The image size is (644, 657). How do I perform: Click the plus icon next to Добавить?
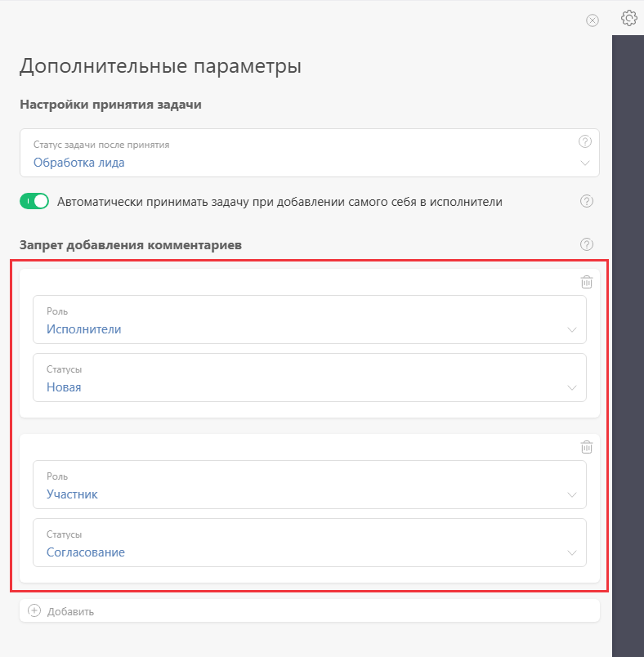[x=34, y=611]
